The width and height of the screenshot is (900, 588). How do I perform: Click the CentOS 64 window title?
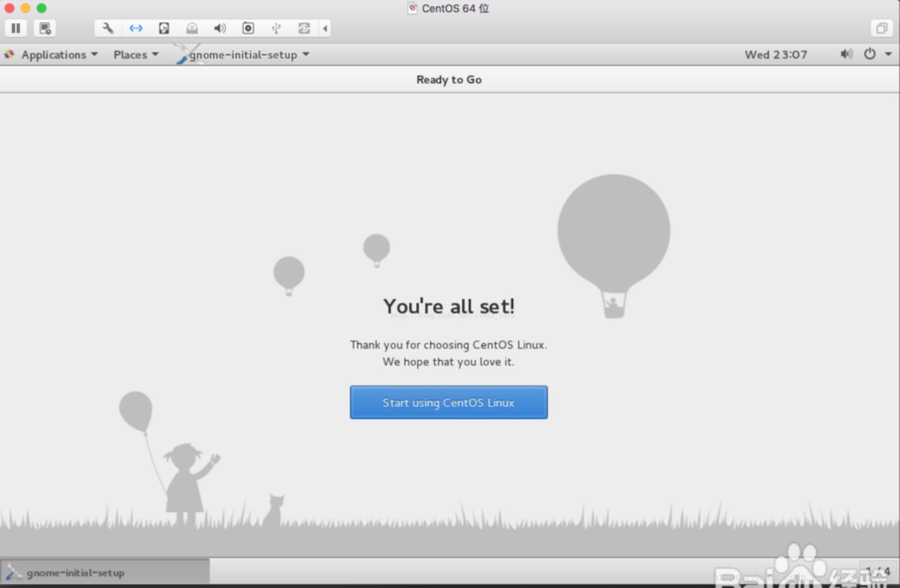click(455, 8)
